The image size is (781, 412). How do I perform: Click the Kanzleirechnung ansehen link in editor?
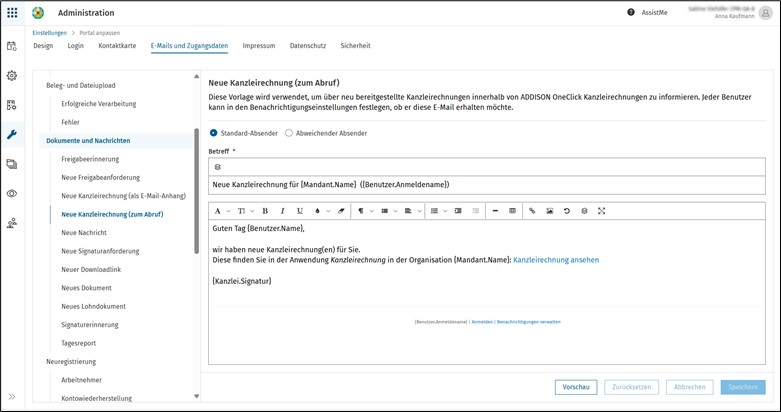click(556, 260)
